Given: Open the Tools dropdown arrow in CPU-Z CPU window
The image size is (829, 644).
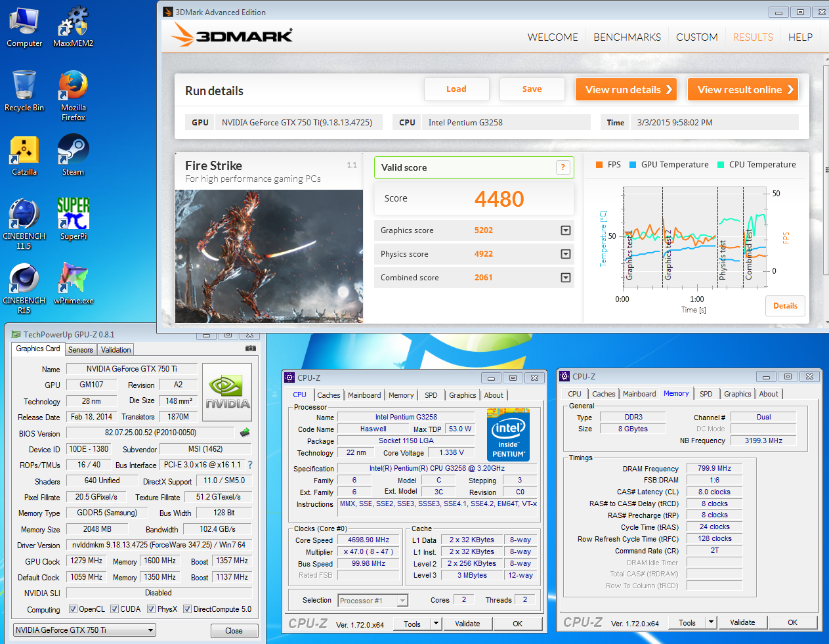Looking at the screenshot, I should click(x=436, y=624).
